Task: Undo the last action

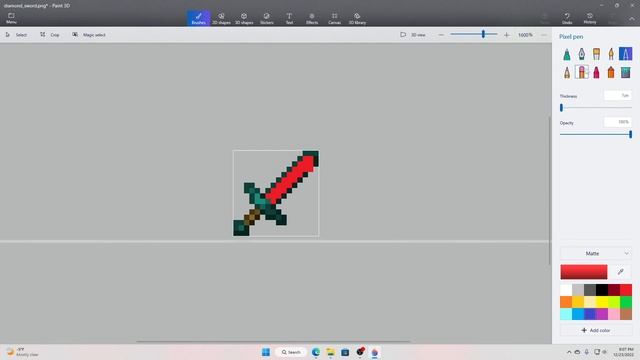Action: click(567, 18)
